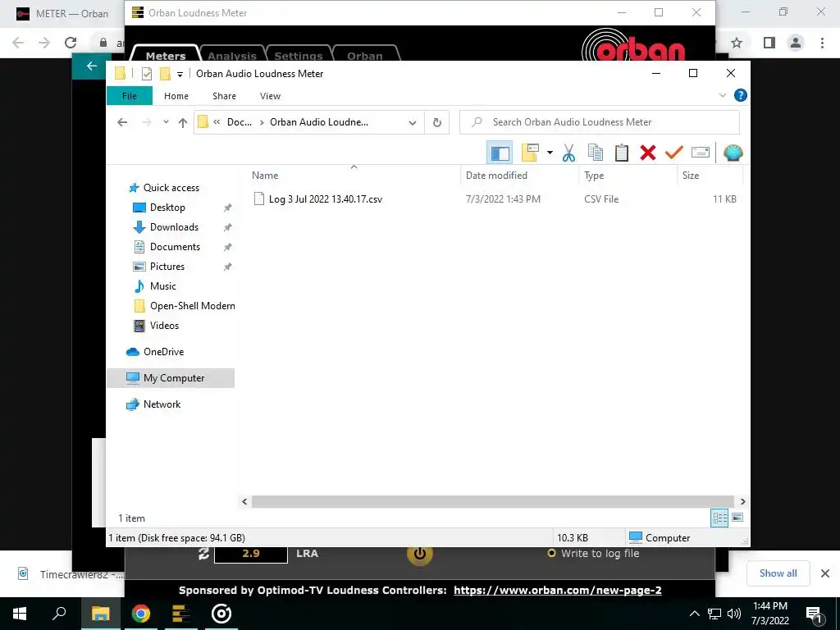Image resolution: width=840 pixels, height=630 pixels.
Task: Click the Chrome profile avatar icon
Action: [x=796, y=43]
